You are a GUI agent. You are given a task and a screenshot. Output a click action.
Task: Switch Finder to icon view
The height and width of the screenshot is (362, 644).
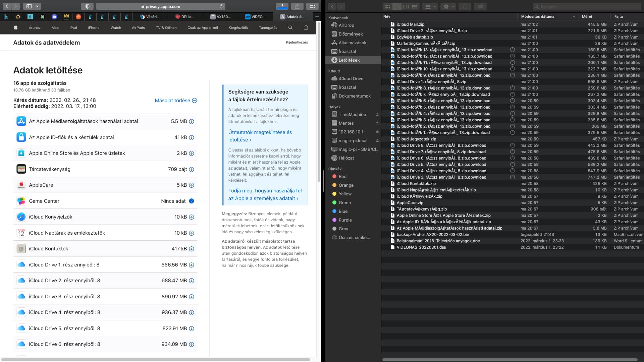click(388, 7)
